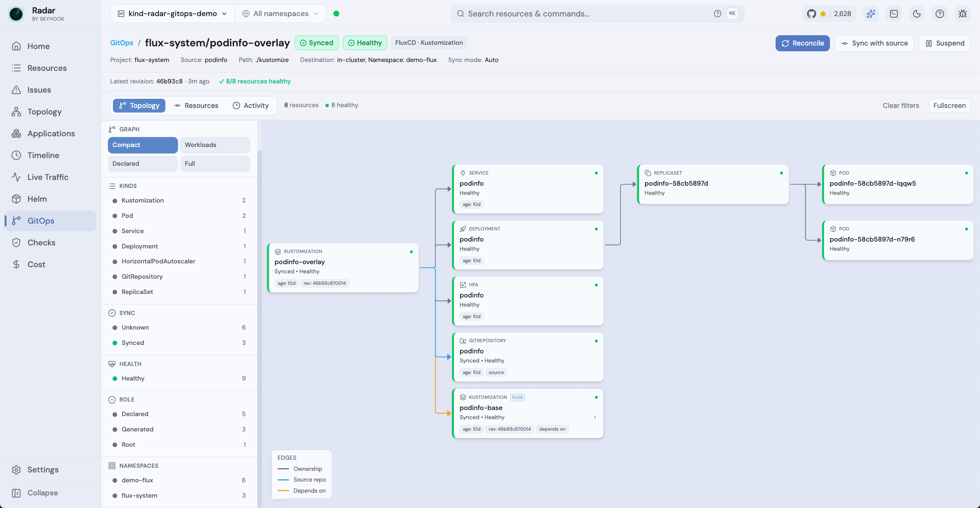Open Checks in the sidebar
980x508 pixels.
click(x=50, y=243)
